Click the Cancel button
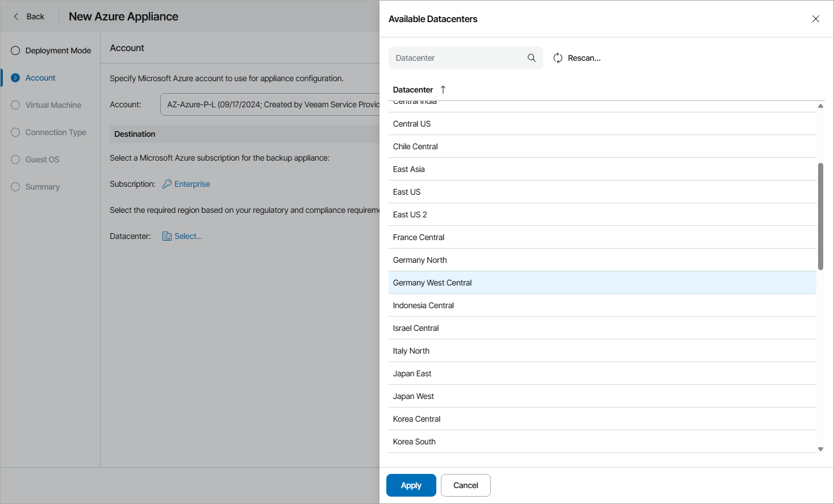 pos(465,485)
